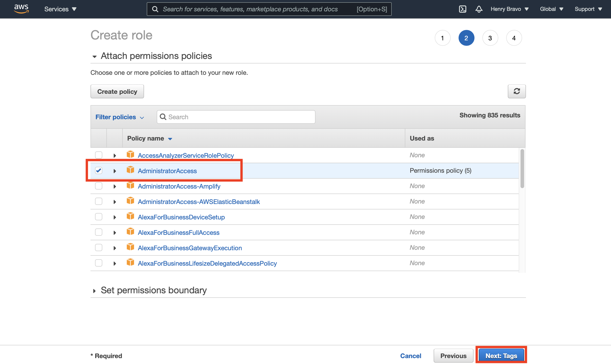Click the search magnifier in top bar

(155, 9)
